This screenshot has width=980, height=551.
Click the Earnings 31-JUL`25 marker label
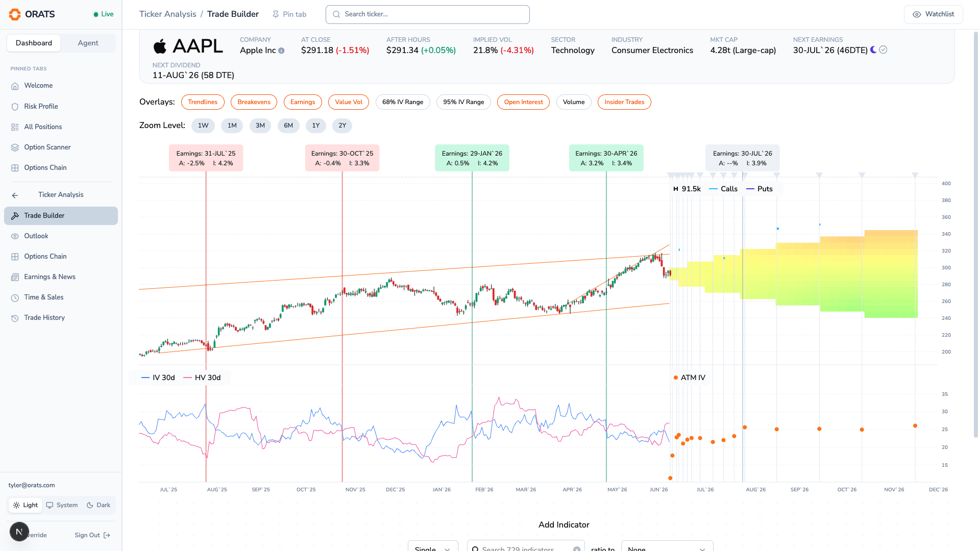pyautogui.click(x=206, y=158)
